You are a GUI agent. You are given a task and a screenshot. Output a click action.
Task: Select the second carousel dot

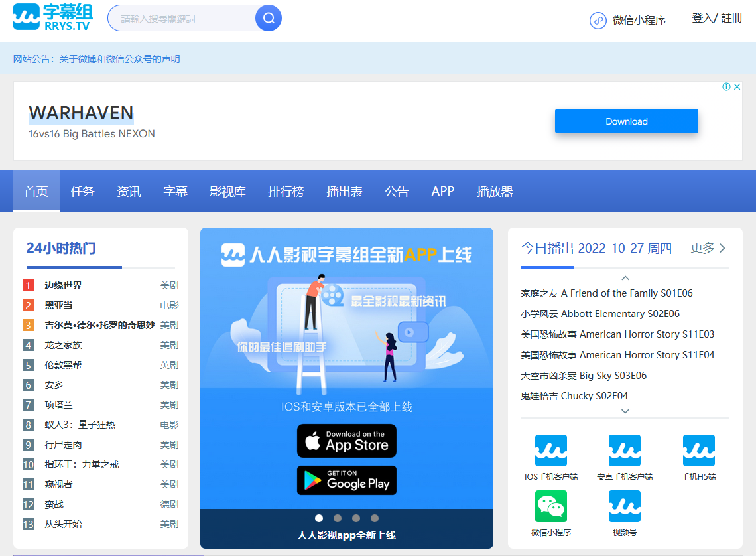click(x=338, y=518)
